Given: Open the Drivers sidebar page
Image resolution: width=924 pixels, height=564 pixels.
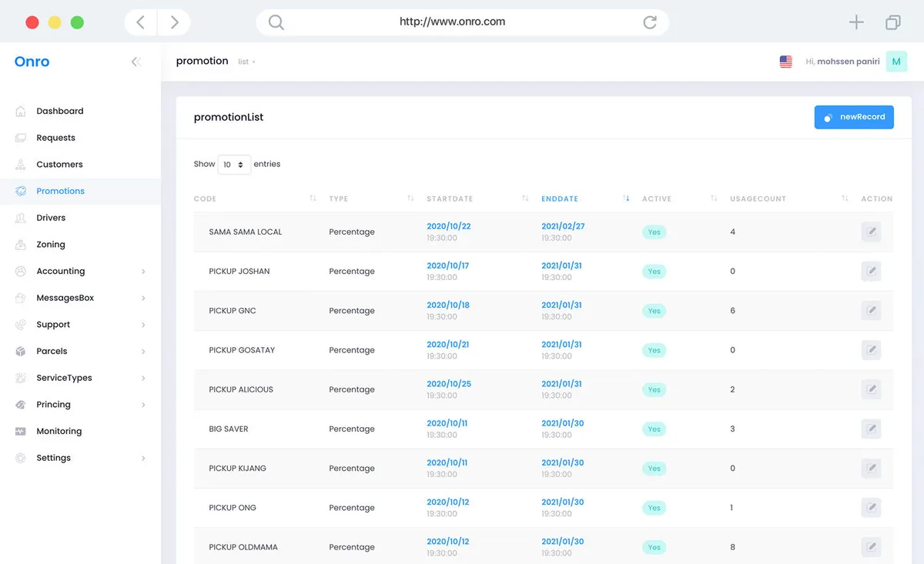Looking at the screenshot, I should click(51, 218).
